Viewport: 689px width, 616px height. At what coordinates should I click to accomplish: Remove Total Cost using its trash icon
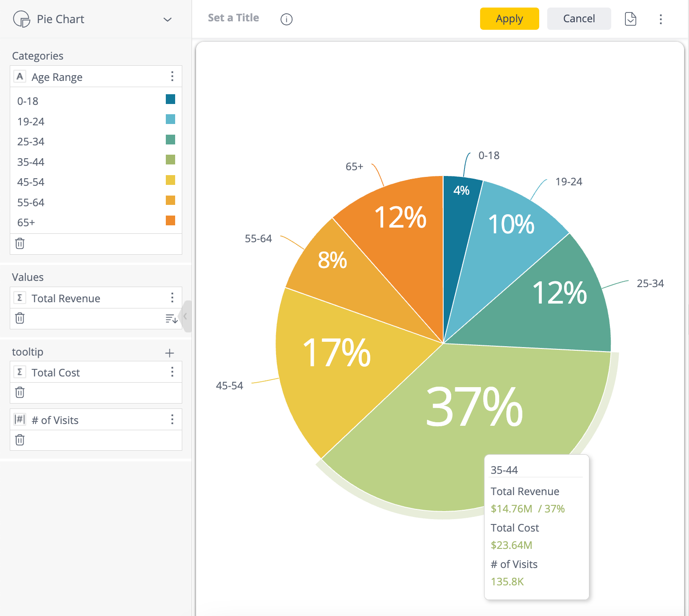pos(20,392)
